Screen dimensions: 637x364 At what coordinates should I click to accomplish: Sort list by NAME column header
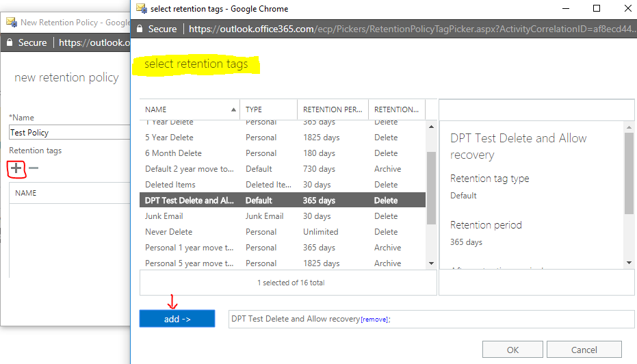(x=189, y=109)
